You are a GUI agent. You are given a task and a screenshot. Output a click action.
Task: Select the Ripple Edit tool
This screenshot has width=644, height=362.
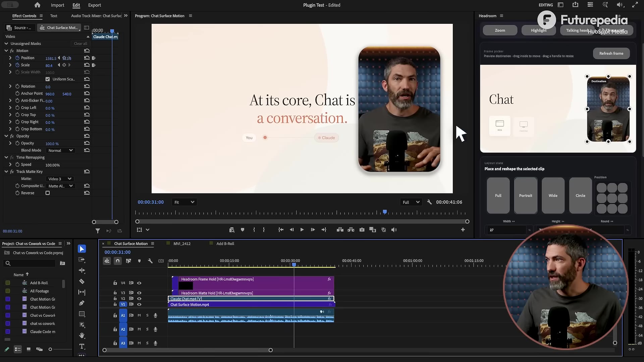[82, 270]
